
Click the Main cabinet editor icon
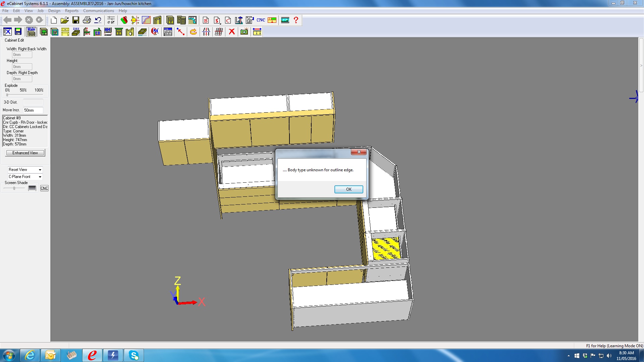tap(31, 32)
